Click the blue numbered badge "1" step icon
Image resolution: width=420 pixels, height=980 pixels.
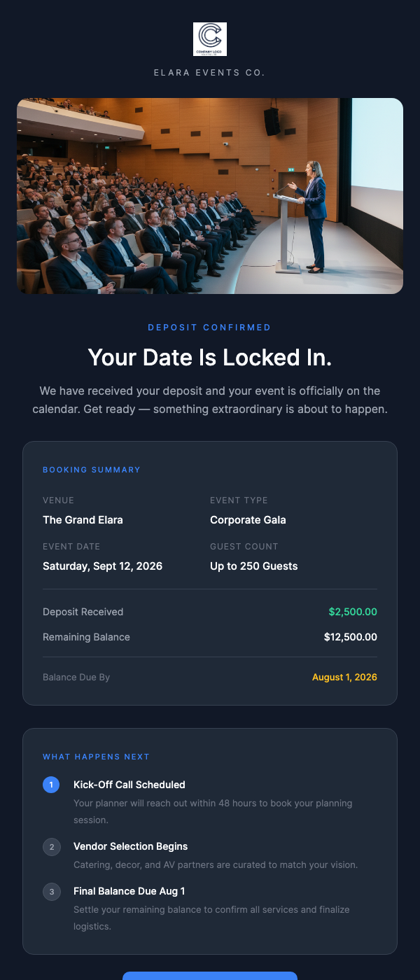[51, 785]
